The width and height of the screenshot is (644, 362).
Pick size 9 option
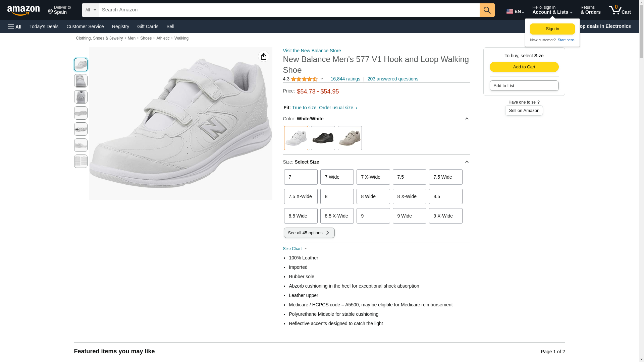[x=373, y=216]
